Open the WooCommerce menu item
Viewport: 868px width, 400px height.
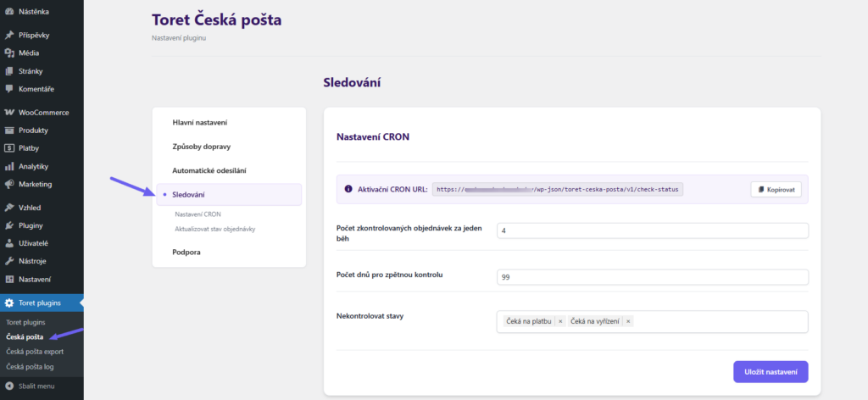coord(42,113)
